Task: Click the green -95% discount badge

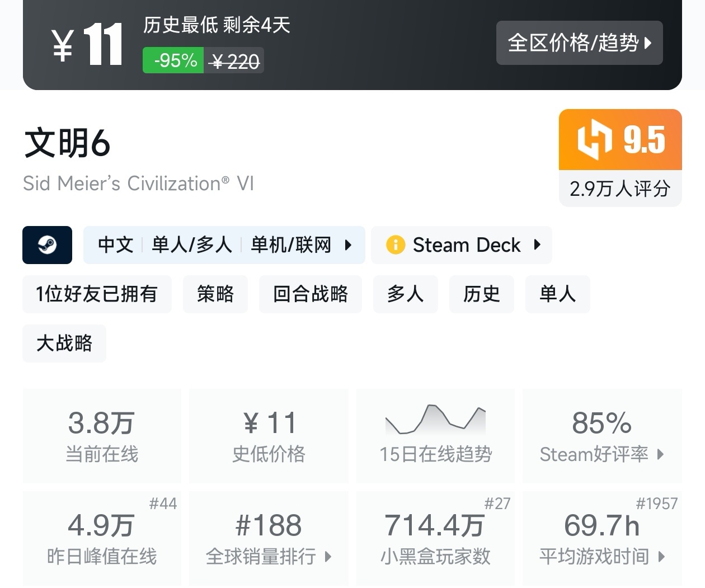Action: click(x=173, y=60)
